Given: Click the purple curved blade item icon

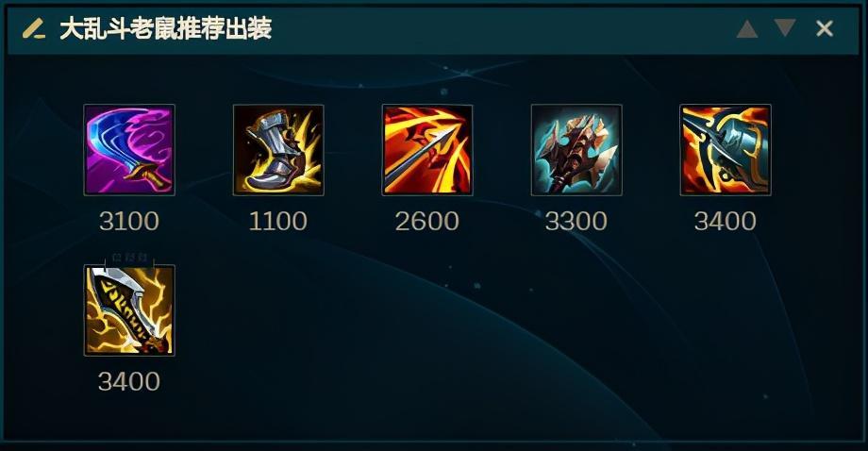Looking at the screenshot, I should (x=129, y=150).
